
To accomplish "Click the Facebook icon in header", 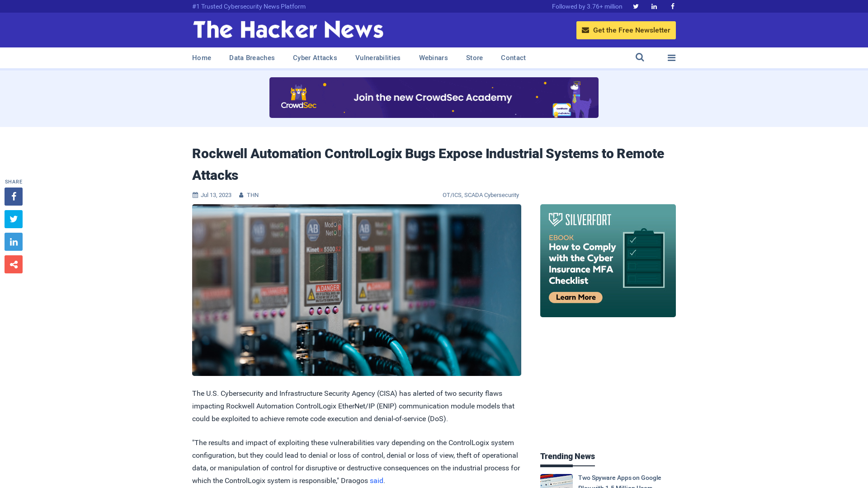I will pos(672,7).
